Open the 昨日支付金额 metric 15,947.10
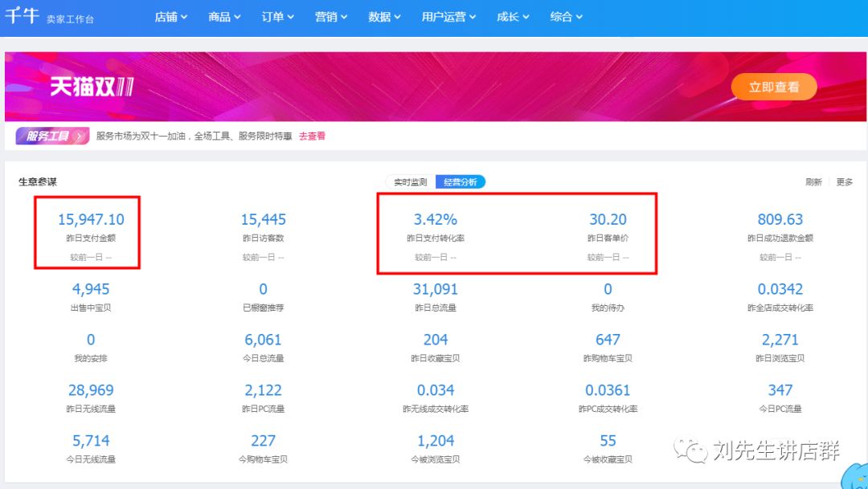 91,219
